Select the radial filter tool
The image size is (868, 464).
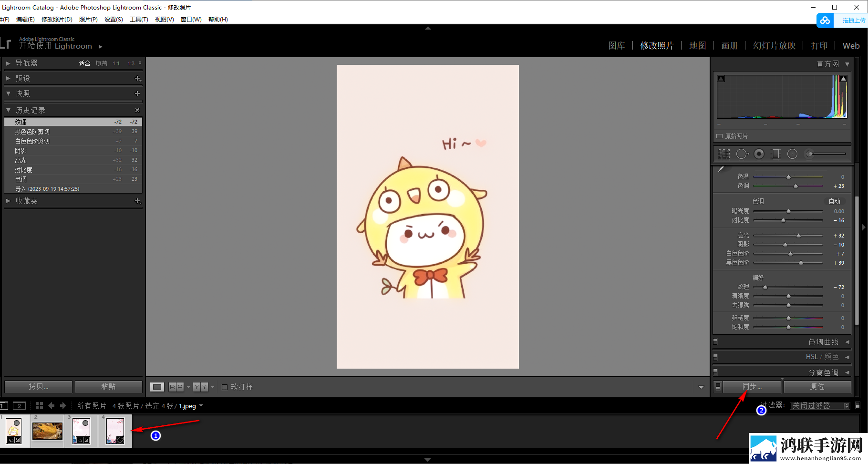(x=792, y=154)
